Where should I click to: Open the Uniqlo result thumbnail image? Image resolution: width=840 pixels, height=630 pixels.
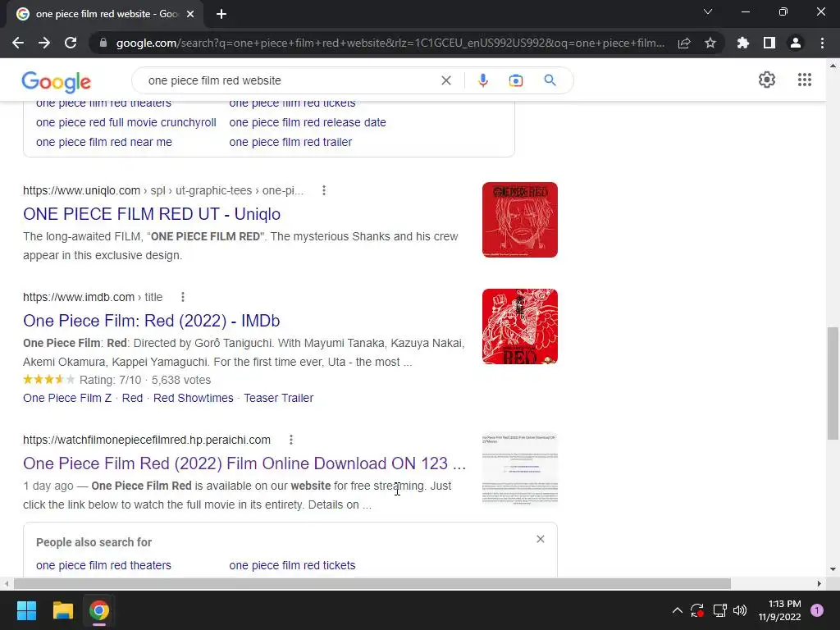(519, 220)
